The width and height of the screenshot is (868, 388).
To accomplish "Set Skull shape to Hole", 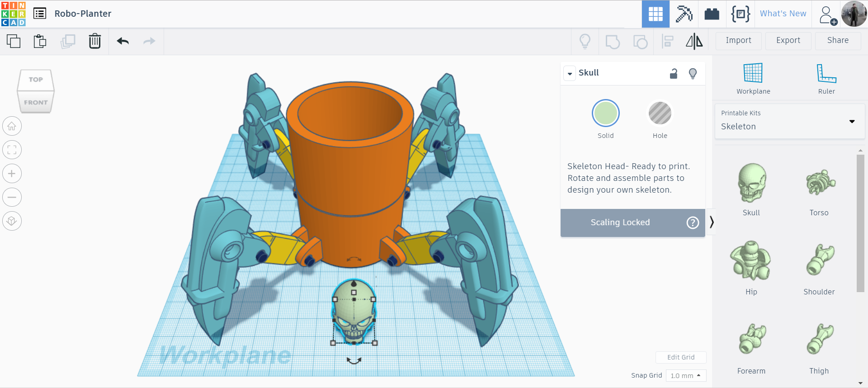I will (x=660, y=113).
